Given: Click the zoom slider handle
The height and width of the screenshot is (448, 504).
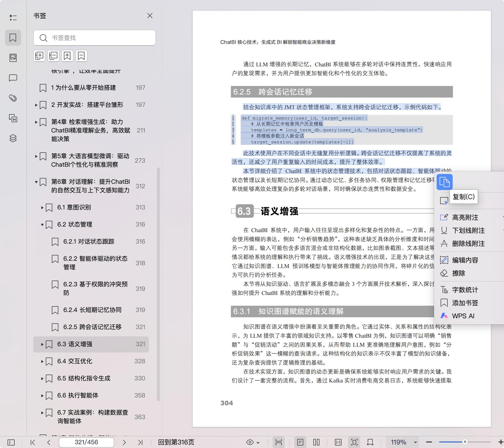Looking at the screenshot, I should point(465,442).
